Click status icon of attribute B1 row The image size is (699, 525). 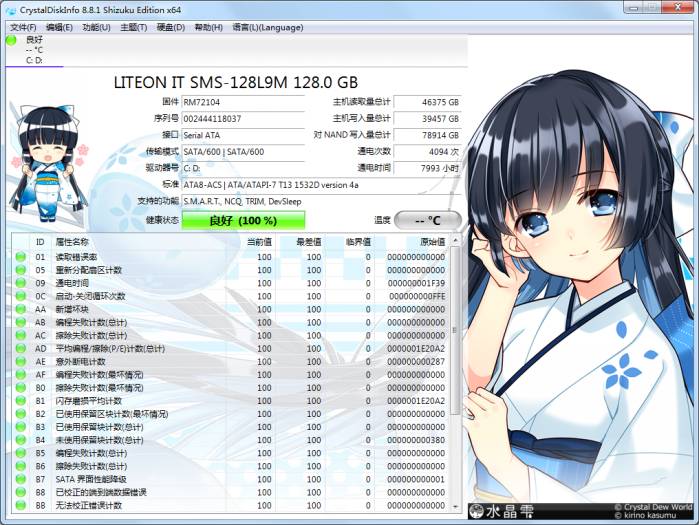[21, 400]
